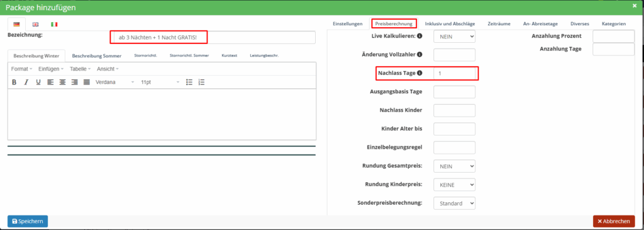Image resolution: width=644 pixels, height=230 pixels.
Task: Click the Einzelbelegungsregel input field
Action: click(x=454, y=147)
